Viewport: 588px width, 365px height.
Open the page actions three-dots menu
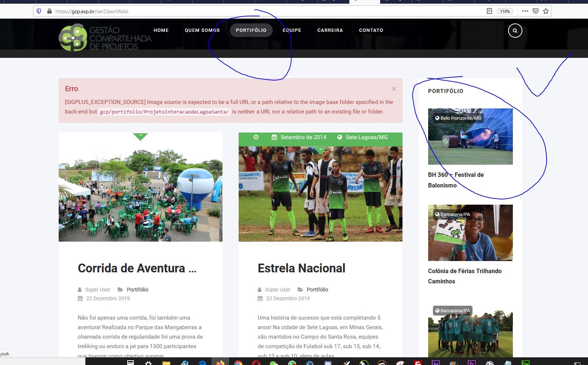point(525,11)
